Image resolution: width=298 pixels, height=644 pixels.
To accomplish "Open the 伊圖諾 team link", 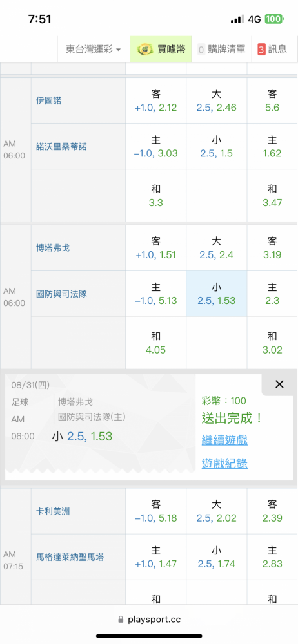I will [x=48, y=100].
